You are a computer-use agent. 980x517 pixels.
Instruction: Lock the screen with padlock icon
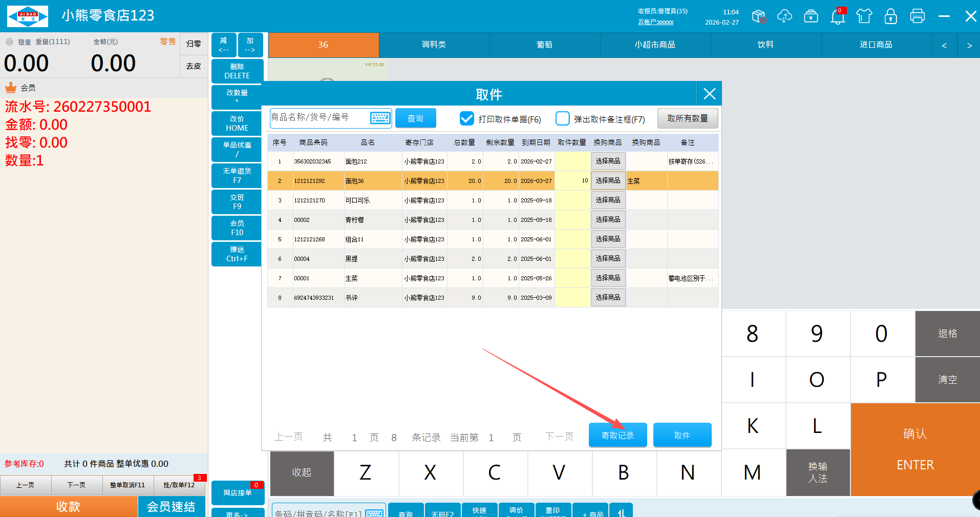[x=891, y=16]
